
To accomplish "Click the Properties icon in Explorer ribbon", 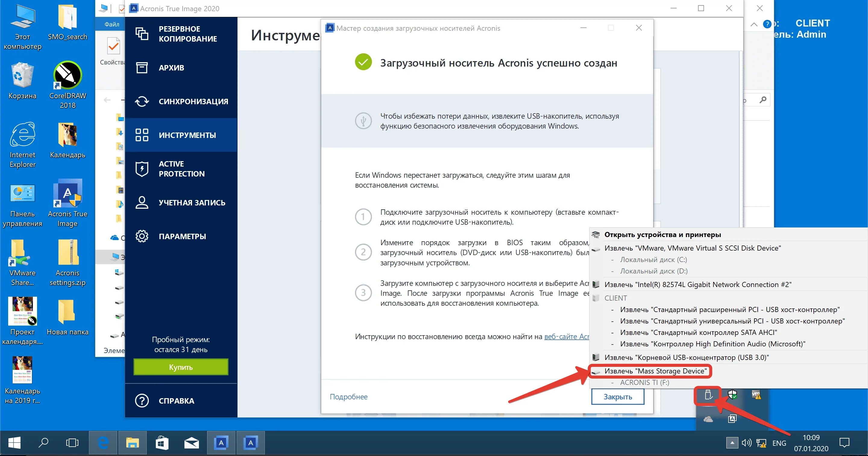I will 113,46.
